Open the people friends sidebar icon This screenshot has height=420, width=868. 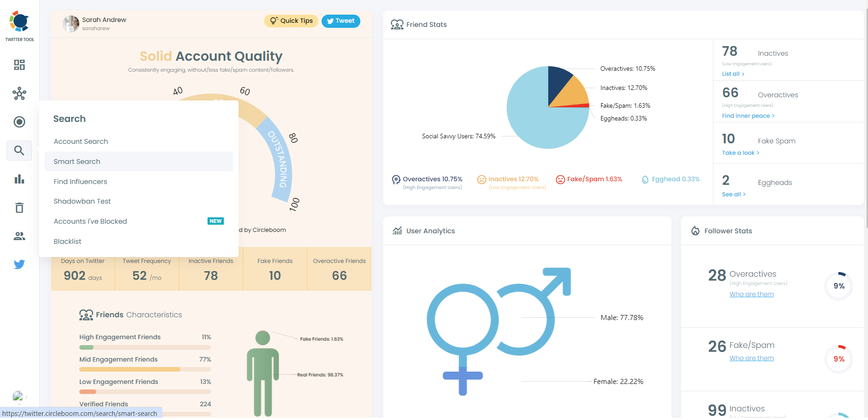tap(19, 236)
